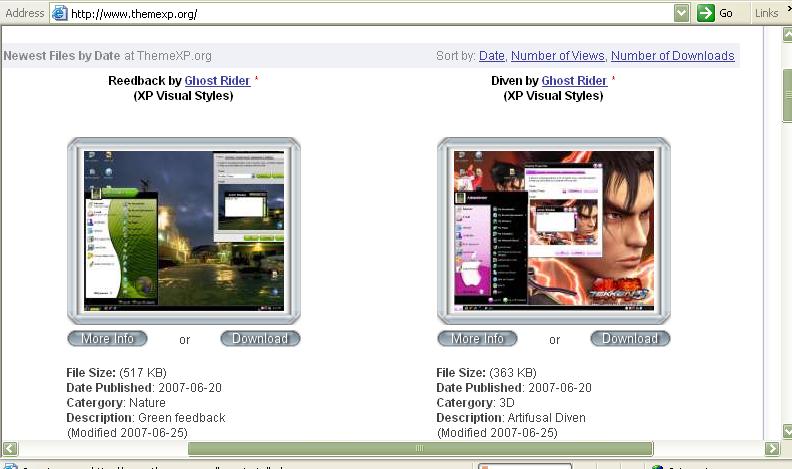The image size is (792, 469).
Task: Open Ghost Rider profile under Reedback
Action: click(x=217, y=81)
